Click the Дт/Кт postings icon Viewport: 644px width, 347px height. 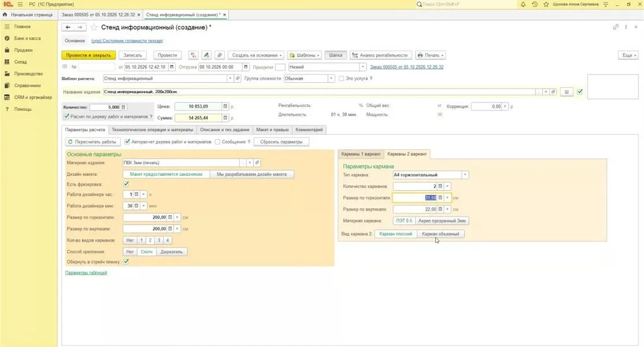pos(194,55)
